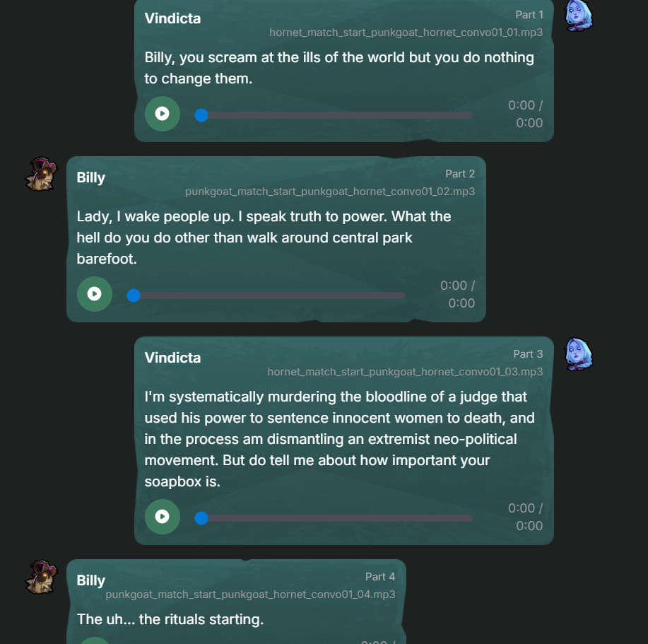
Task: Click the Vindicta name in Part 1
Action: coord(172,18)
